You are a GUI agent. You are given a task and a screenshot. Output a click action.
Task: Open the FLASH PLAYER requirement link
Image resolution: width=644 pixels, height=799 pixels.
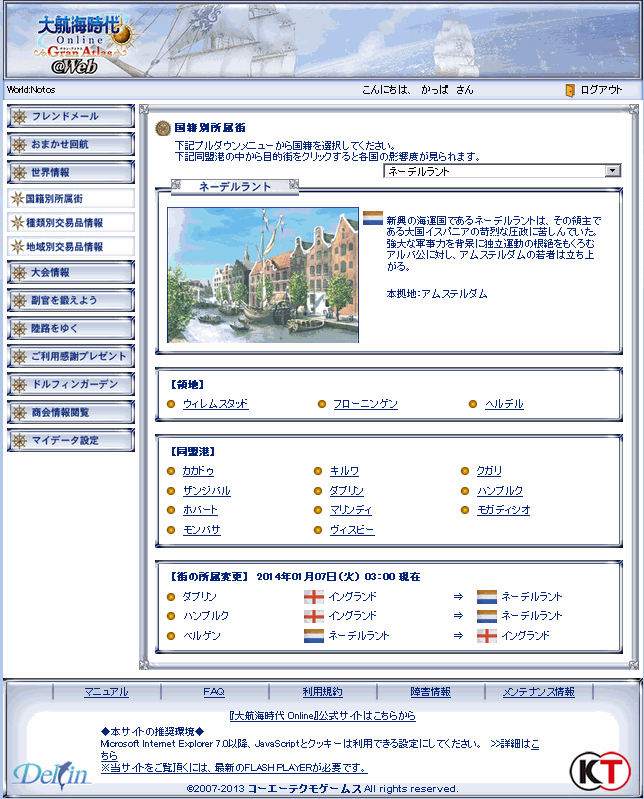[234, 767]
